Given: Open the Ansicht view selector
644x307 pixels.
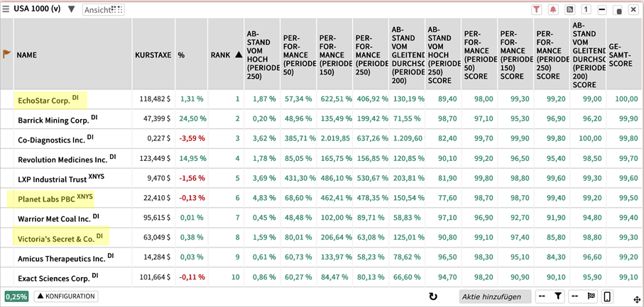Looking at the screenshot, I should 102,10.
